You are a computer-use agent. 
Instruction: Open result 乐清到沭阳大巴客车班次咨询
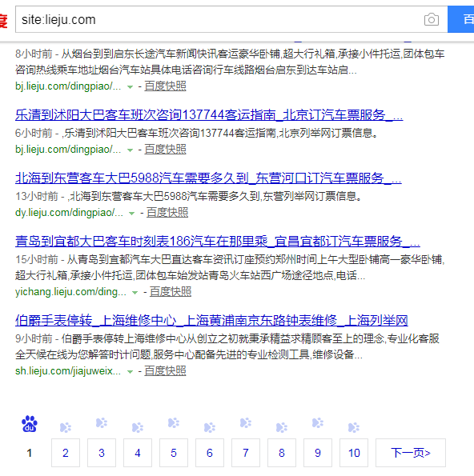(209, 115)
